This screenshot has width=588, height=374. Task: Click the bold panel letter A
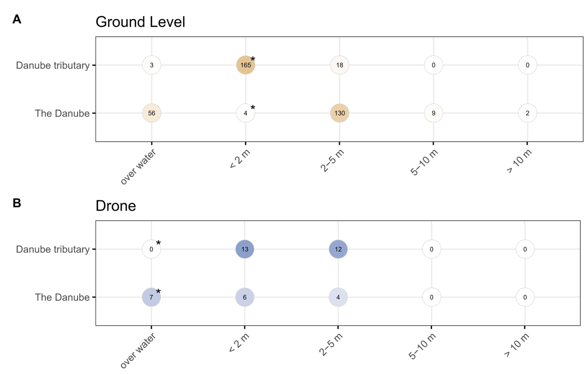[x=17, y=19]
